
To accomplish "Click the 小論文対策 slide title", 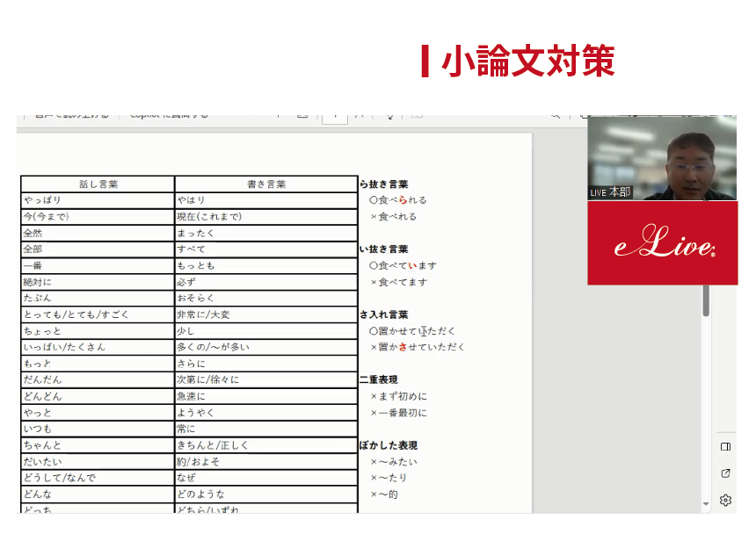I will [527, 61].
